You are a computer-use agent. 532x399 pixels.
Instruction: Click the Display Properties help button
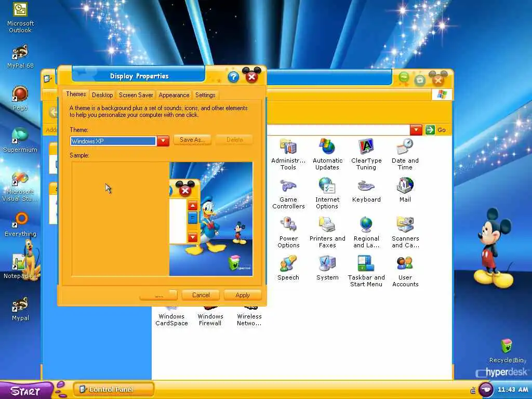coord(233,77)
